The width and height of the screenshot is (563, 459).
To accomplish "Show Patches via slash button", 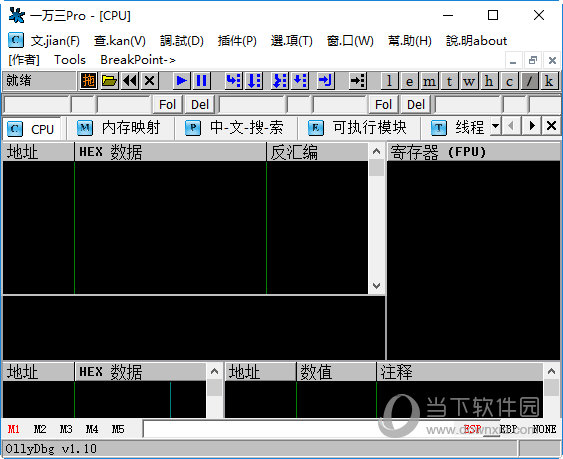I will (x=529, y=81).
